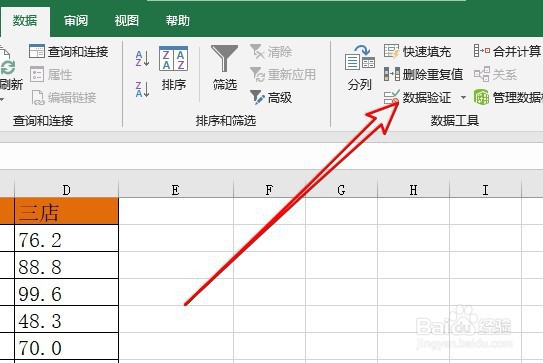Click the 删除重复值 icon
The width and height of the screenshot is (543, 363).
[392, 74]
